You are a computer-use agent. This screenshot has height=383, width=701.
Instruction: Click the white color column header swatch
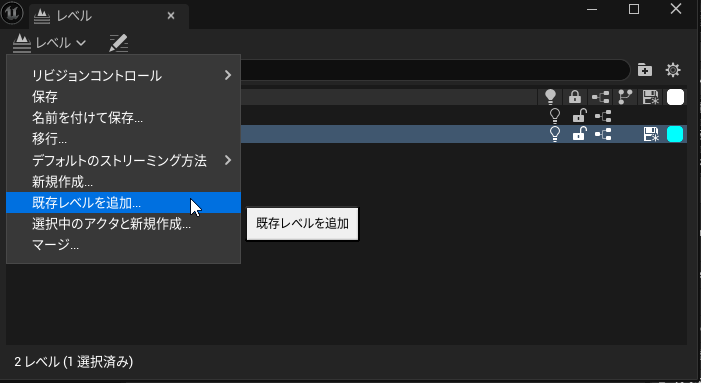pyautogui.click(x=675, y=97)
